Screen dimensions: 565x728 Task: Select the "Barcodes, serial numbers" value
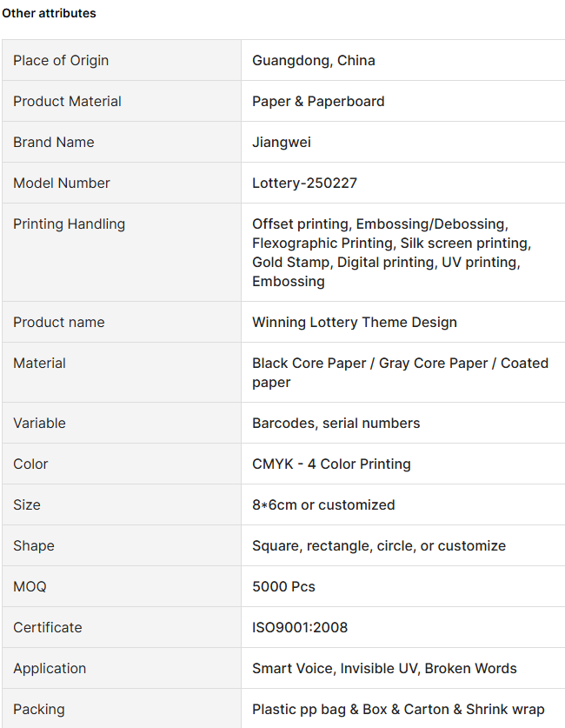pos(336,423)
